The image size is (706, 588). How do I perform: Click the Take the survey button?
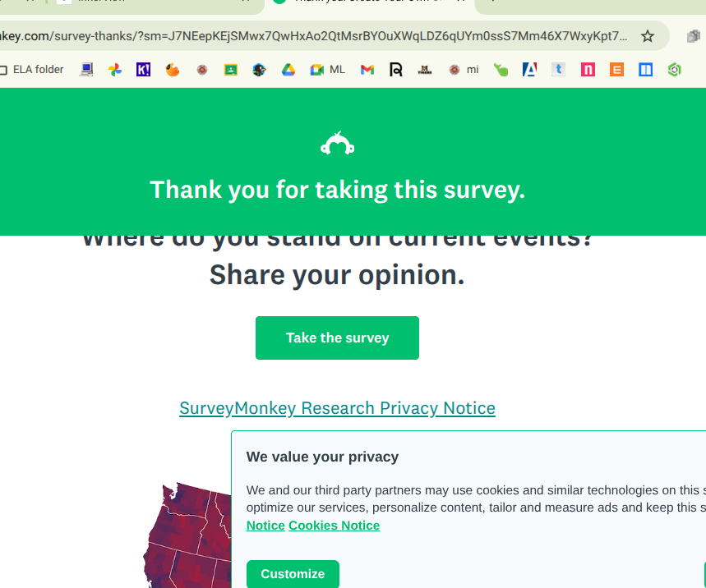click(337, 338)
